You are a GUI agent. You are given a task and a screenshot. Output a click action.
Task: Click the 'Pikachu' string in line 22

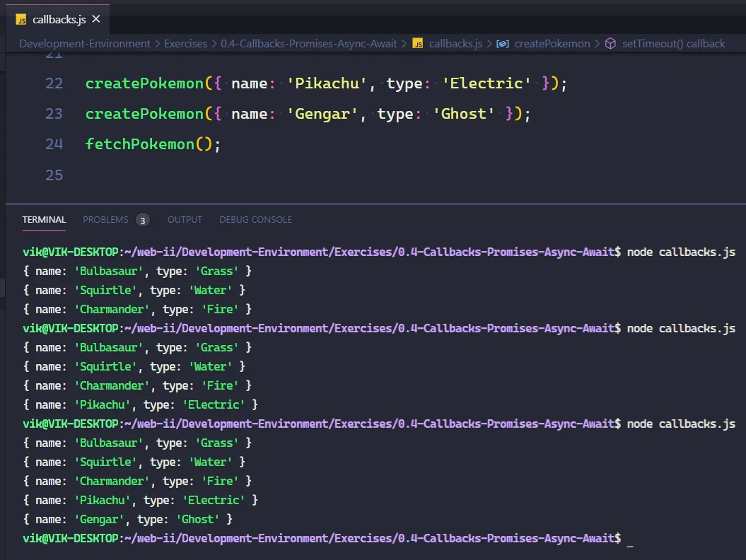coord(327,83)
